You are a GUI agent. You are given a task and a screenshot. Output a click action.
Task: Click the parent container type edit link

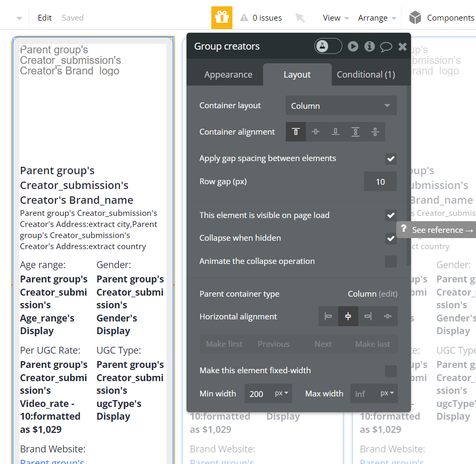point(388,294)
